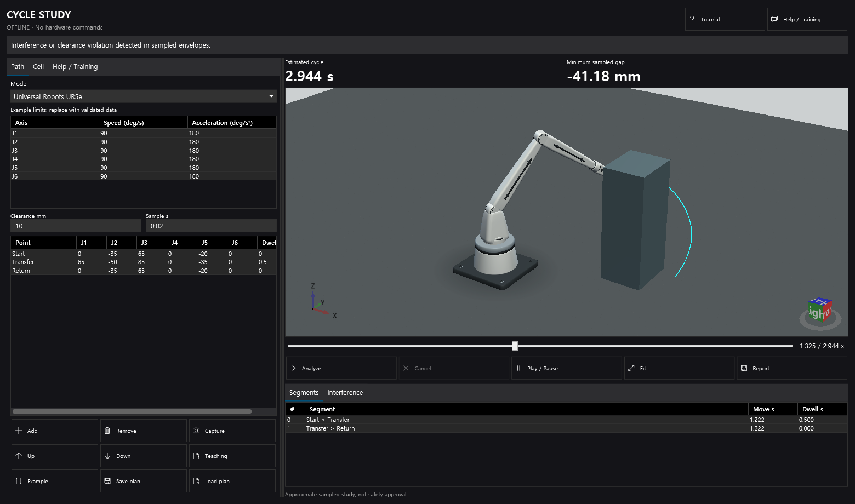Click the Example document icon
This screenshot has width=855, height=504.
pyautogui.click(x=19, y=481)
